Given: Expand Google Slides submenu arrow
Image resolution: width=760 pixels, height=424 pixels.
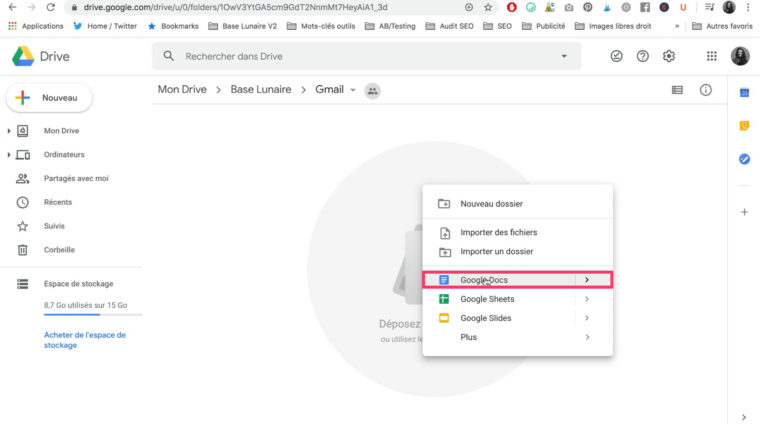Looking at the screenshot, I should point(586,318).
